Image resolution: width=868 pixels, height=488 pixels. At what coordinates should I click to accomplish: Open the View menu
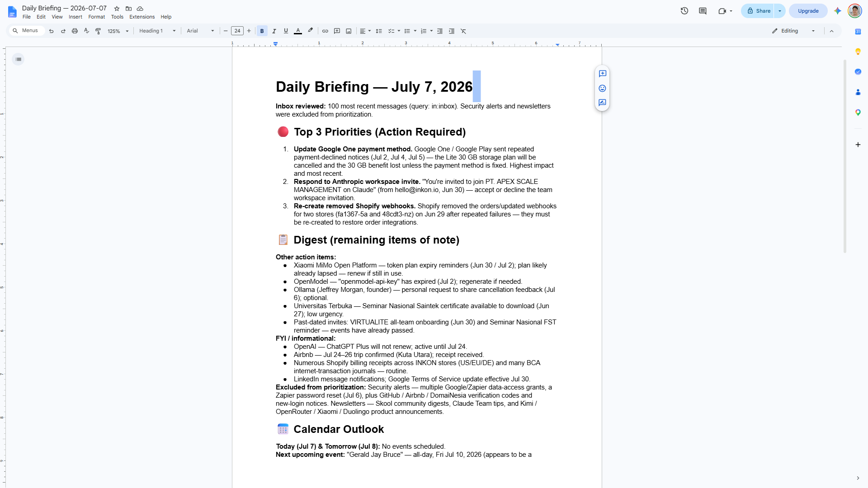click(x=57, y=17)
